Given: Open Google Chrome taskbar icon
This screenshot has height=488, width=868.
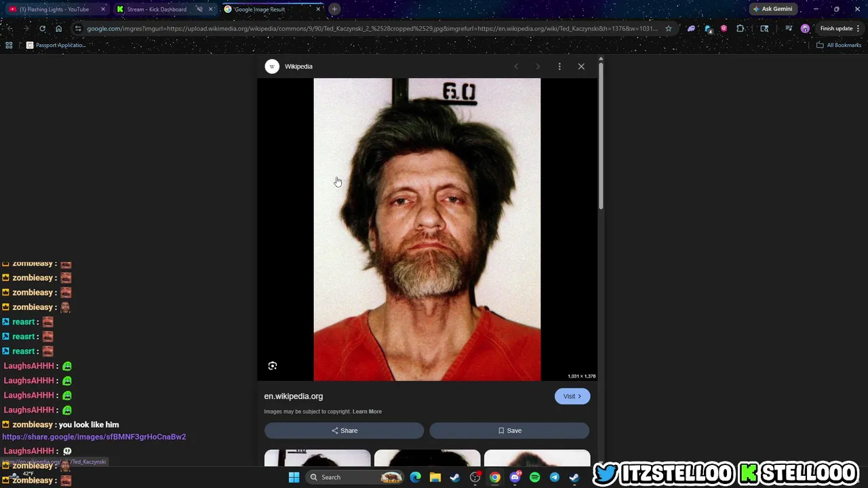Looking at the screenshot, I should (x=495, y=477).
